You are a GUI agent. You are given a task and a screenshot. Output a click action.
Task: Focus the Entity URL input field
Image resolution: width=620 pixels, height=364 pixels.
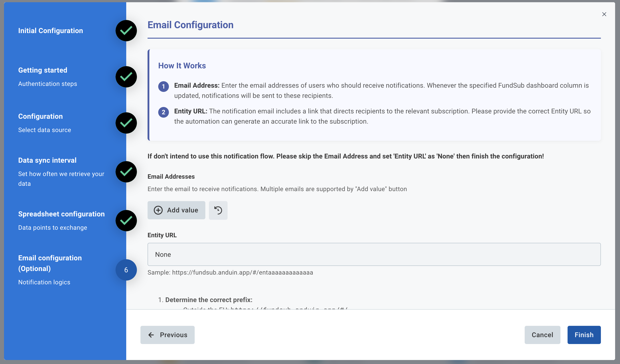pos(374,254)
